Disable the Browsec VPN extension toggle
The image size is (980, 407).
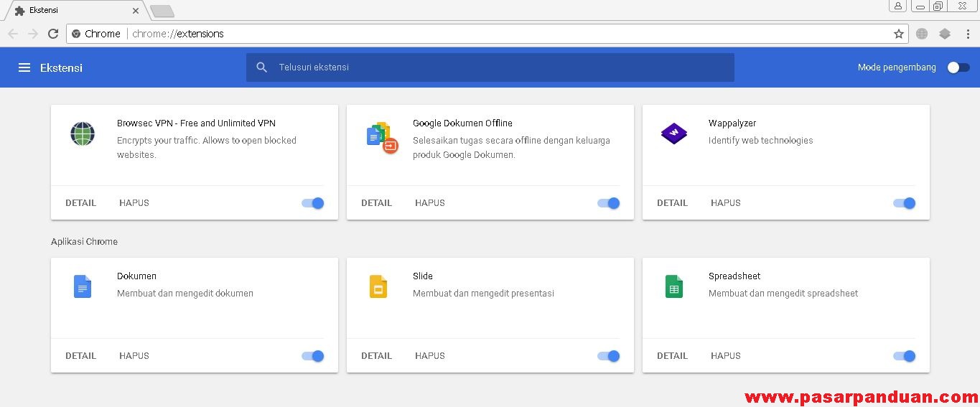pos(313,203)
